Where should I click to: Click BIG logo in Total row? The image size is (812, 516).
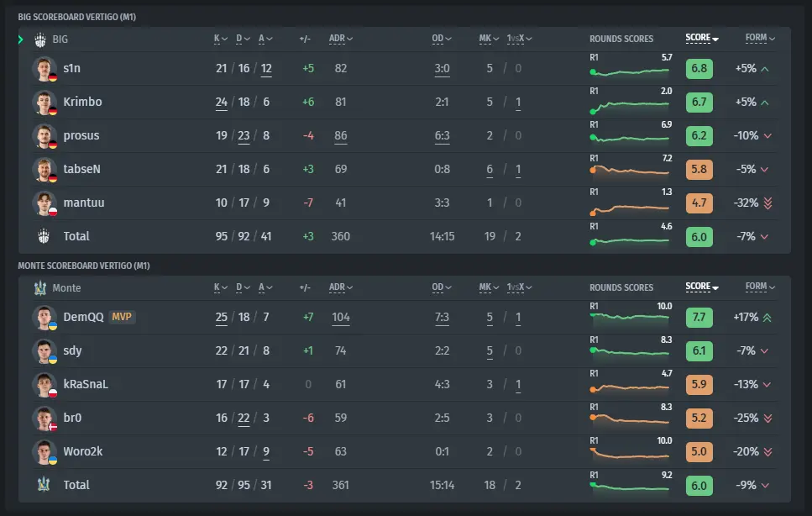44,236
